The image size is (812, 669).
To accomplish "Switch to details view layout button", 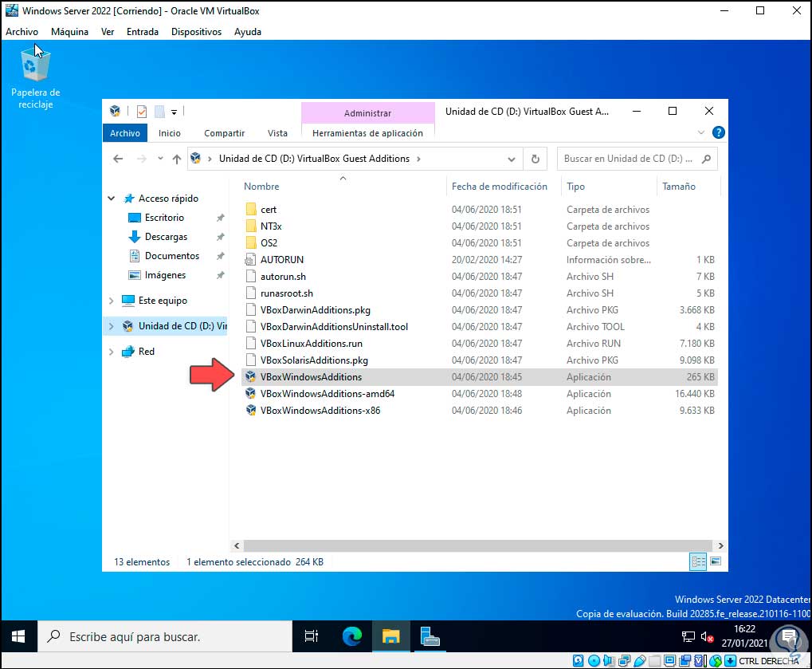I will pos(698,561).
